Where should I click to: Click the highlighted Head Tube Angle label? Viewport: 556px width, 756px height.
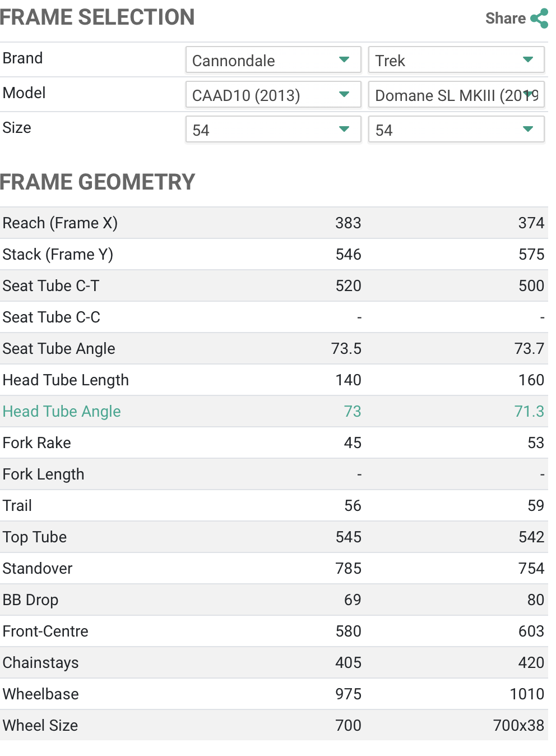[x=62, y=412]
